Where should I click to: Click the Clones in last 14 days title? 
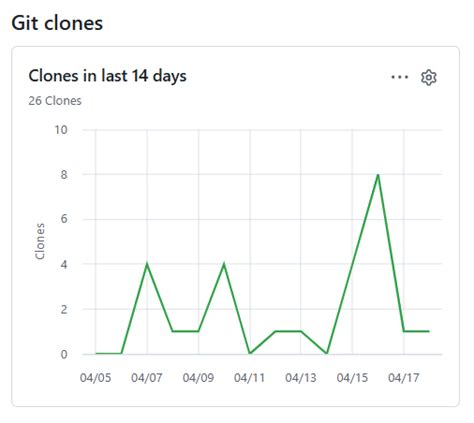[x=107, y=76]
